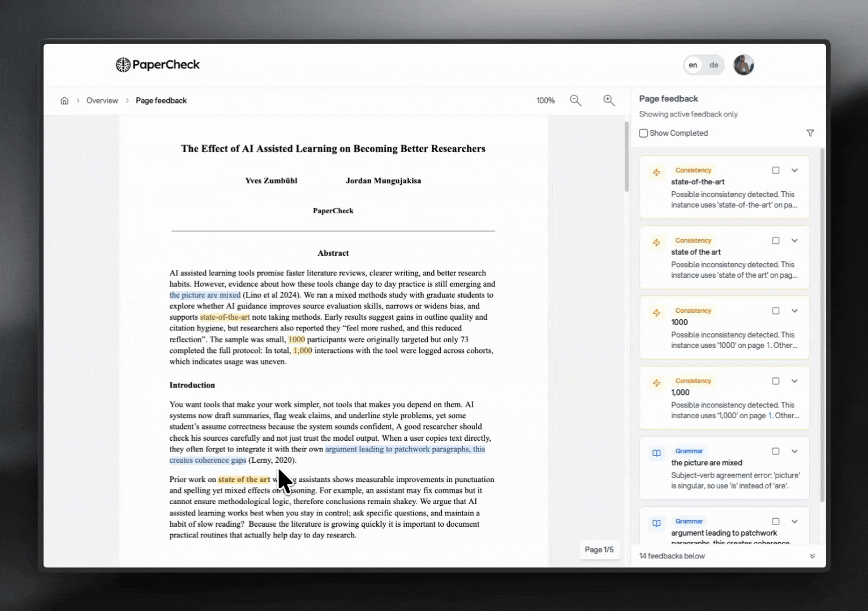Screen dimensions: 868x611
Task: Click the Consistency tag on 'state-of-the-art' card
Action: pyautogui.click(x=693, y=170)
